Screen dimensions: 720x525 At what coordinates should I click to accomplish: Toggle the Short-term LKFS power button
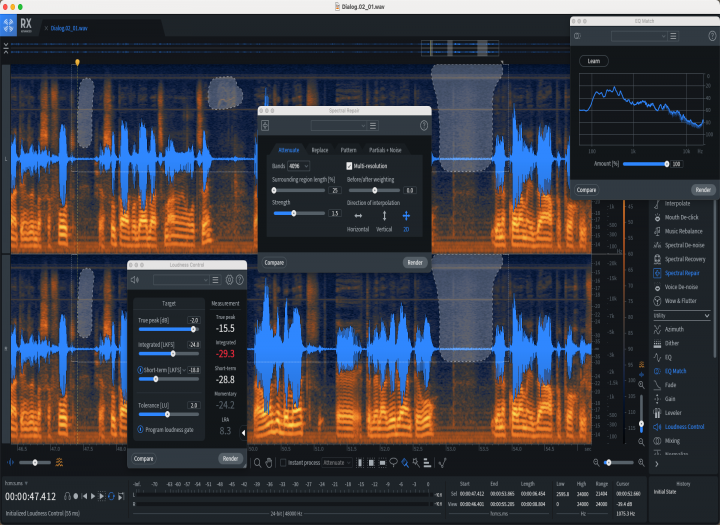140,370
